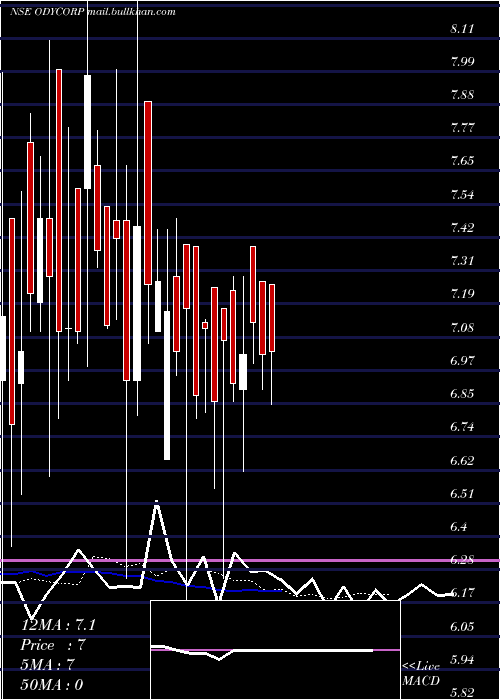
Task: Click the NSE ODYCORP chart title
Action: coord(93,12)
